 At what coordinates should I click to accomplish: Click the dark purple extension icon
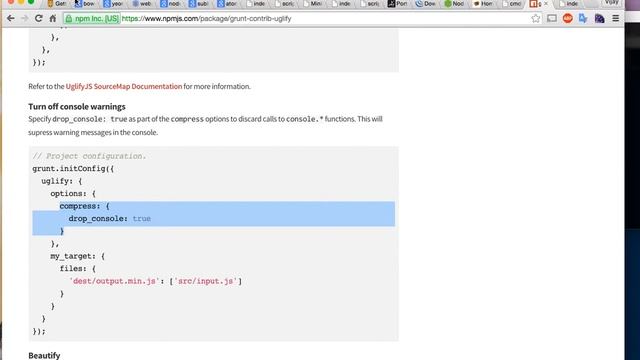[599, 18]
